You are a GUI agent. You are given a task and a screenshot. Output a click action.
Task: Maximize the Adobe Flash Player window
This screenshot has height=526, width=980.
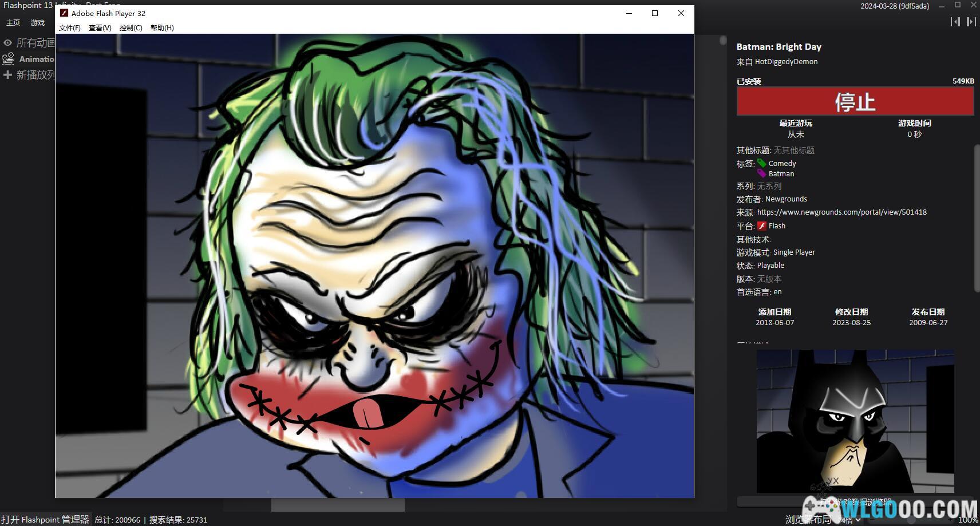655,13
